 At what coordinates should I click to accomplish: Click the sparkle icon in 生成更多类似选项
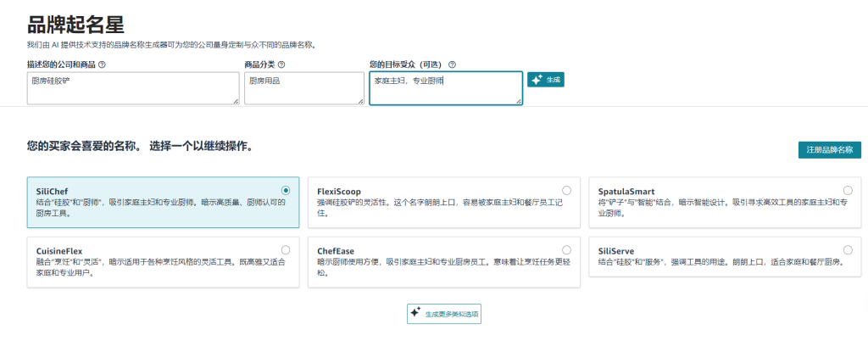[415, 313]
